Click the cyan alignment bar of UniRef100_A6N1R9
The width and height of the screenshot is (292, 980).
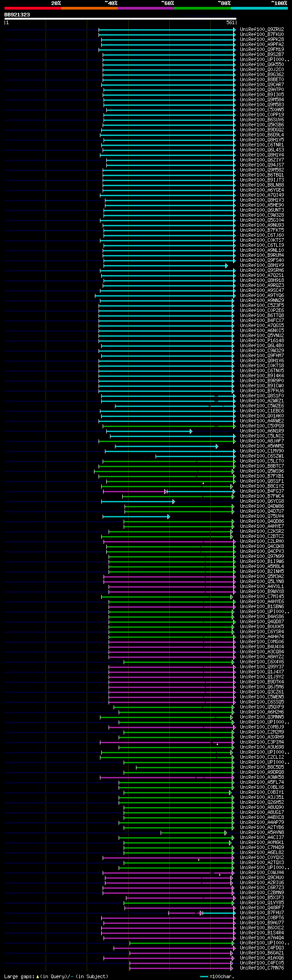(x=149, y=431)
